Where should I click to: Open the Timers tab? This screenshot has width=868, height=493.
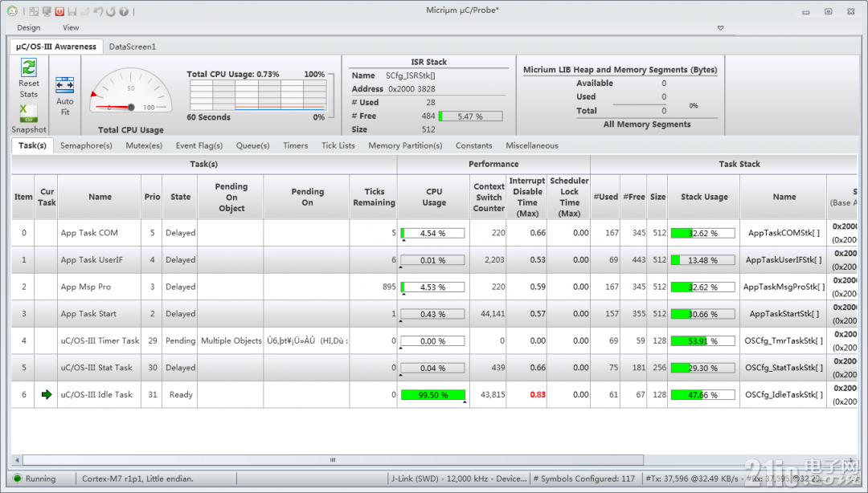[296, 145]
